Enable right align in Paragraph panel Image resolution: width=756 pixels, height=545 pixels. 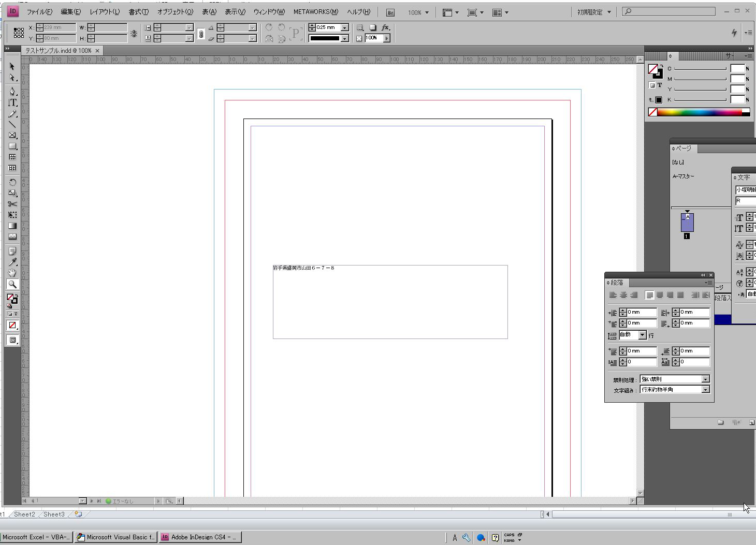[634, 295]
